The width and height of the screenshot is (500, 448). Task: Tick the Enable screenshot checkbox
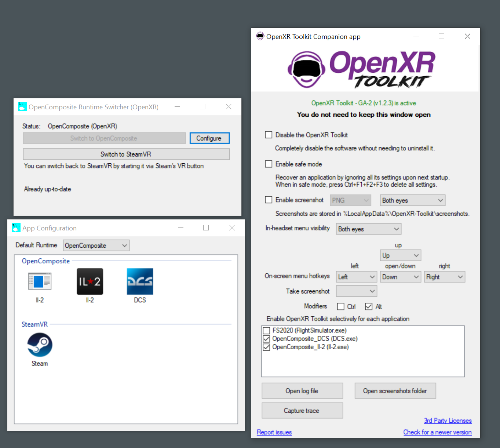pos(269,200)
